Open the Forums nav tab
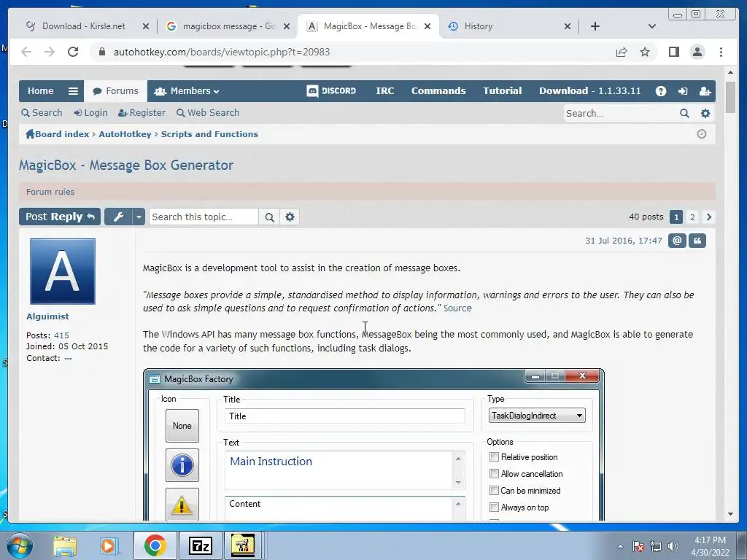 coord(116,91)
